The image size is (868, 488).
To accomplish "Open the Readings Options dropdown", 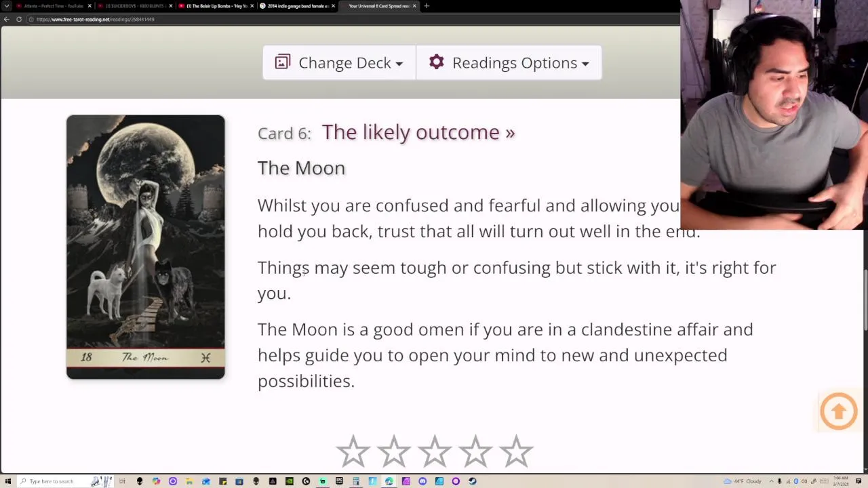I will click(x=509, y=62).
